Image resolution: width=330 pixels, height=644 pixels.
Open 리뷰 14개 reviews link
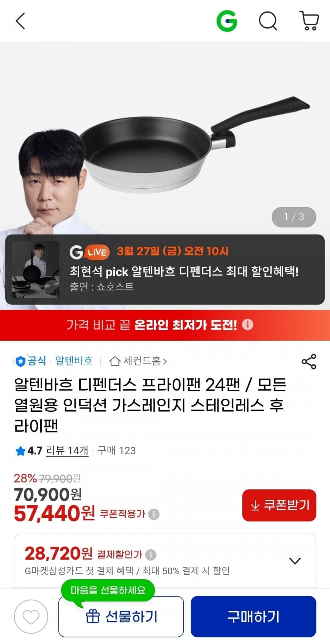[x=67, y=450]
